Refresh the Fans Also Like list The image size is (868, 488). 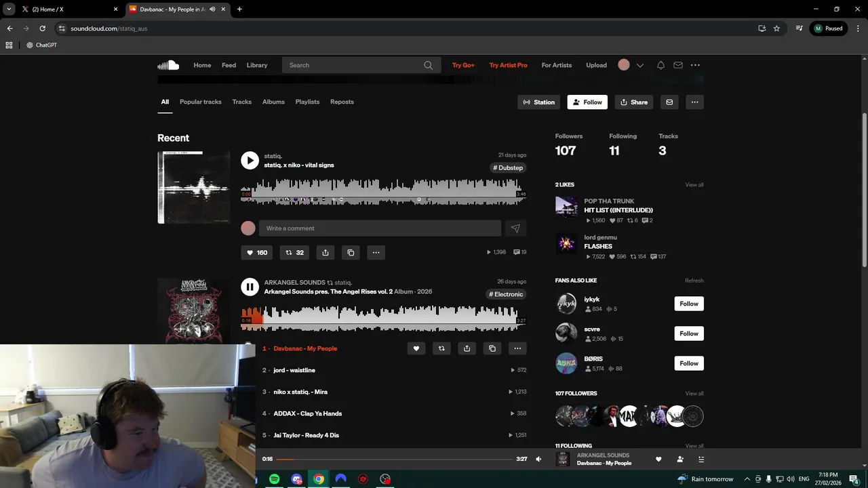pyautogui.click(x=694, y=281)
